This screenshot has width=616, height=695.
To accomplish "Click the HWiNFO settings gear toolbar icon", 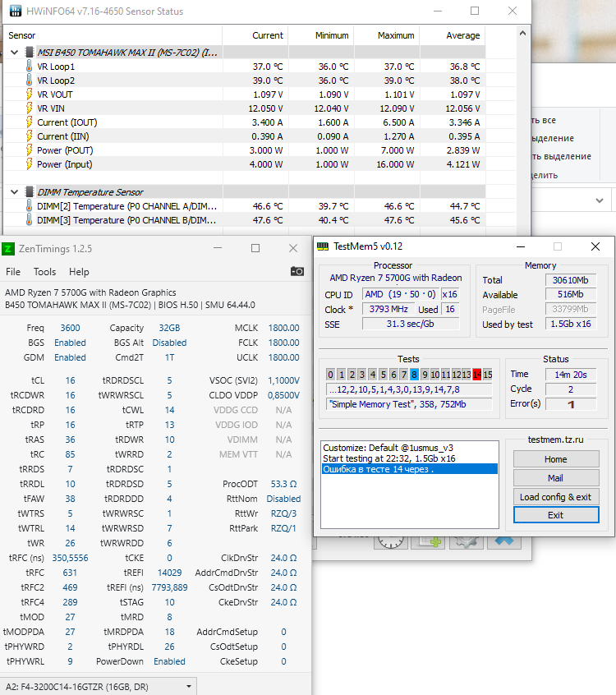I will [x=467, y=541].
